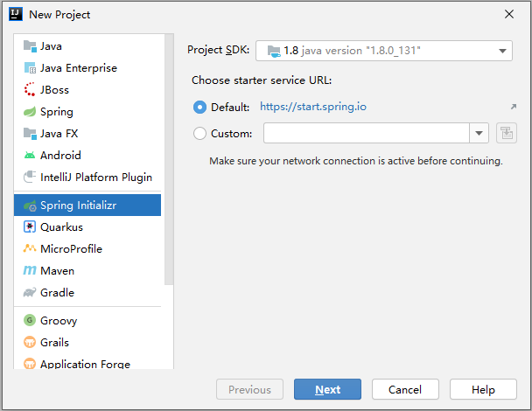Choose the JBoss project type icon

point(30,90)
